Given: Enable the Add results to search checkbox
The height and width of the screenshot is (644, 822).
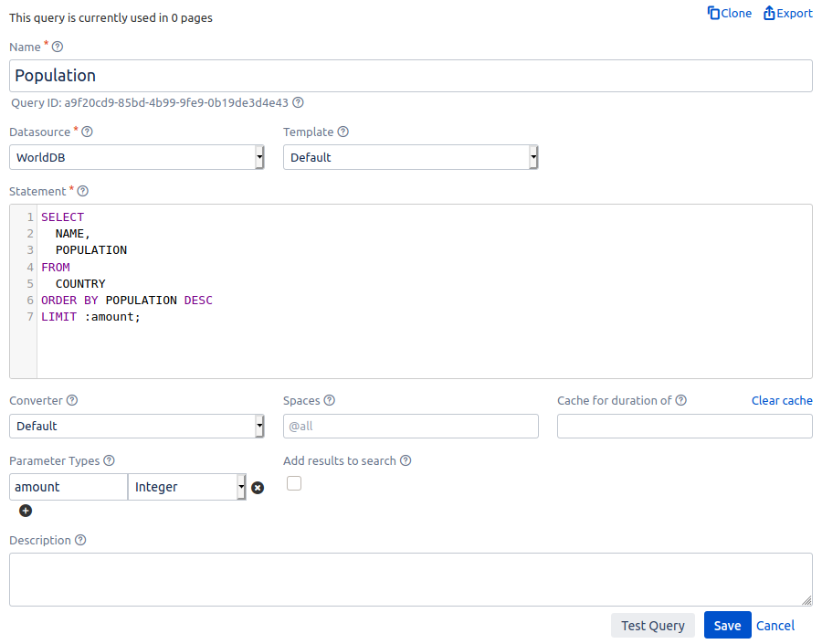Looking at the screenshot, I should tap(294, 483).
